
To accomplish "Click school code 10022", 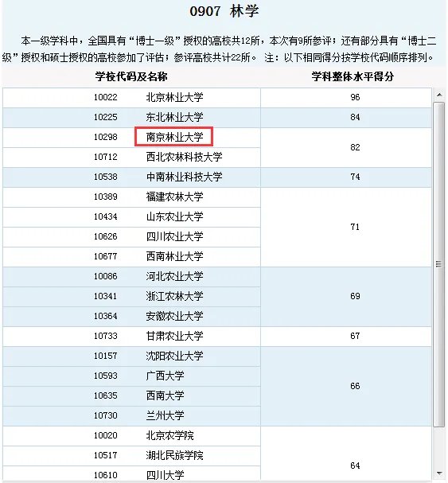I will pos(106,97).
